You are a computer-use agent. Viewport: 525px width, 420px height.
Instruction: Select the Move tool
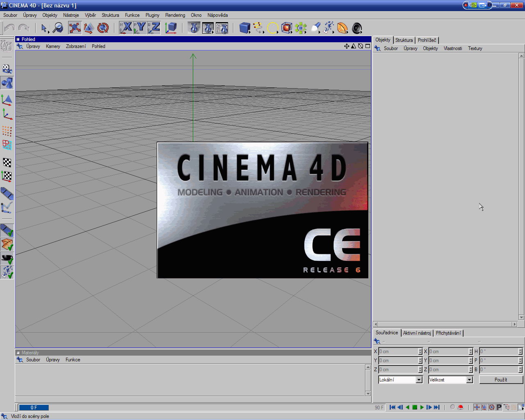(75, 28)
